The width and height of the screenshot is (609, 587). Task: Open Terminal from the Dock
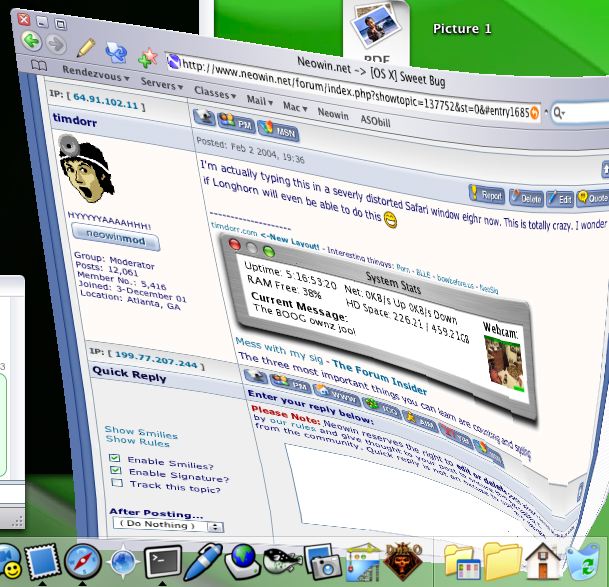pos(163,562)
